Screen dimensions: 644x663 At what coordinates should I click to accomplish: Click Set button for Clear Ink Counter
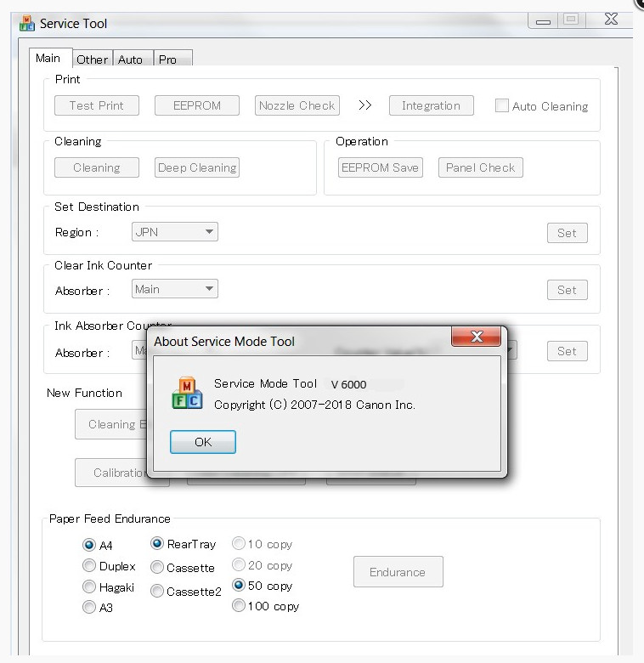point(567,290)
